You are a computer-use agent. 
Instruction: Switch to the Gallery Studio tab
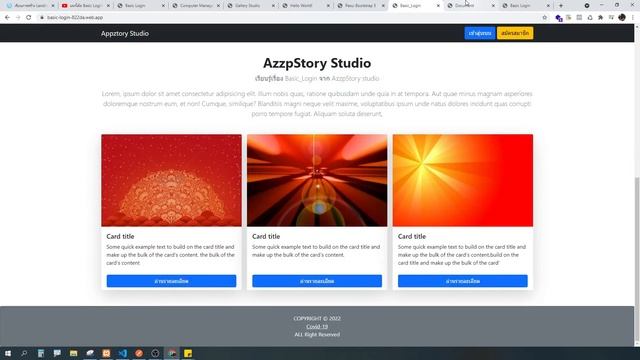coord(251,6)
